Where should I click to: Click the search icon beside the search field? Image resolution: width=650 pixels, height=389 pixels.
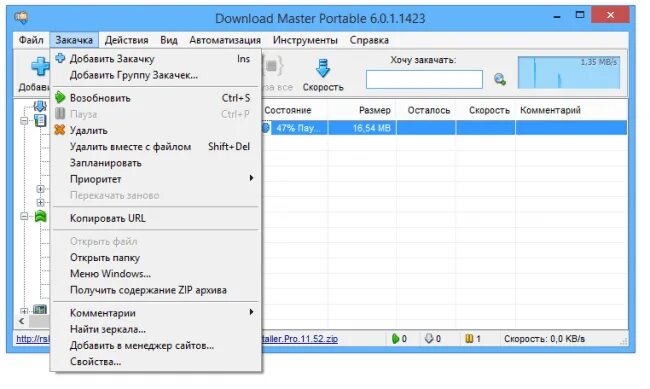tap(500, 79)
